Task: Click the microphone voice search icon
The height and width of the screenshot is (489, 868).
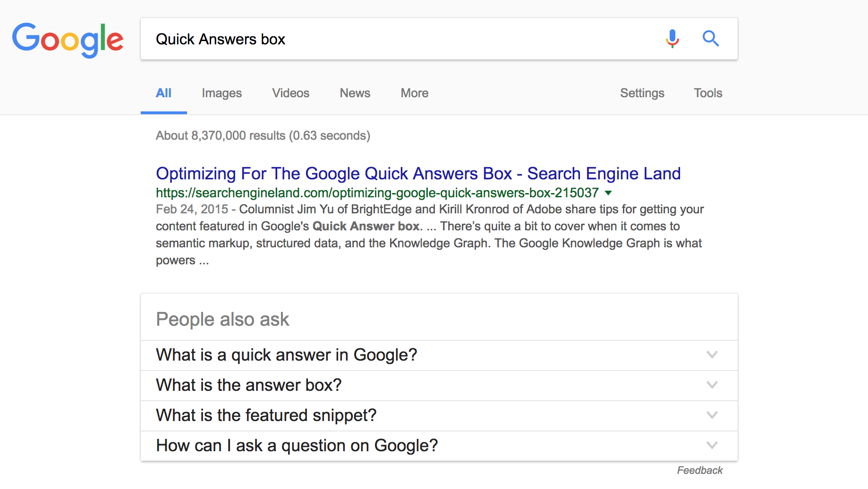Action: [x=672, y=39]
